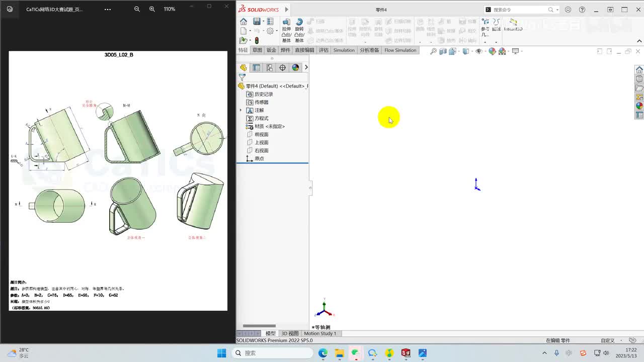
Task: Select 传感器 in the feature tree
Action: tap(262, 102)
